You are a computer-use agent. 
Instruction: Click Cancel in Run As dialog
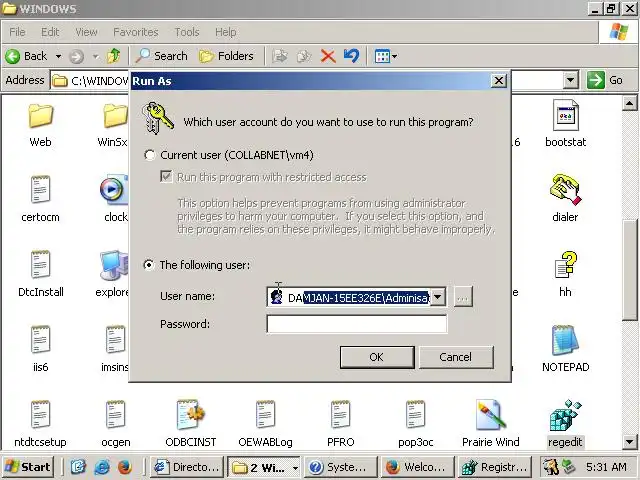click(456, 357)
